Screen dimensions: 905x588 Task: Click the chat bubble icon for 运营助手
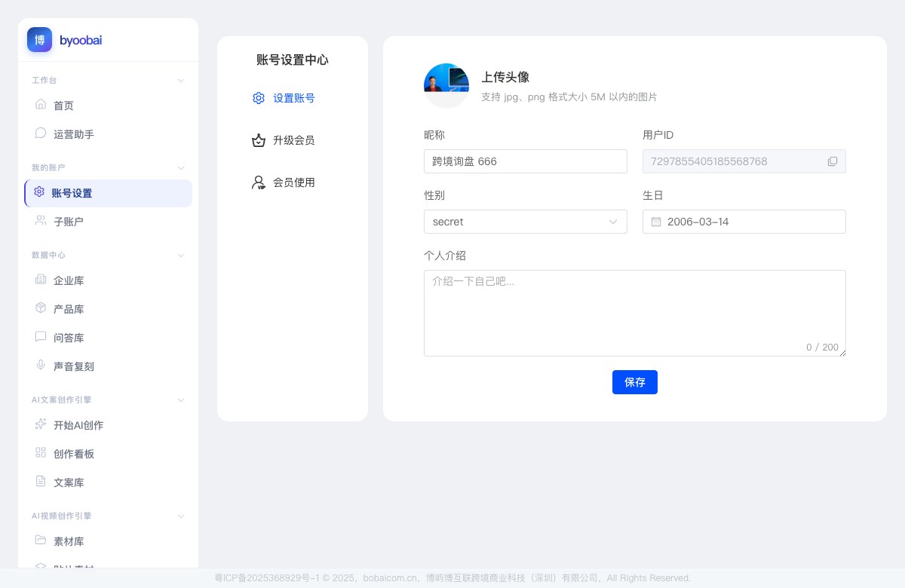[x=41, y=133]
